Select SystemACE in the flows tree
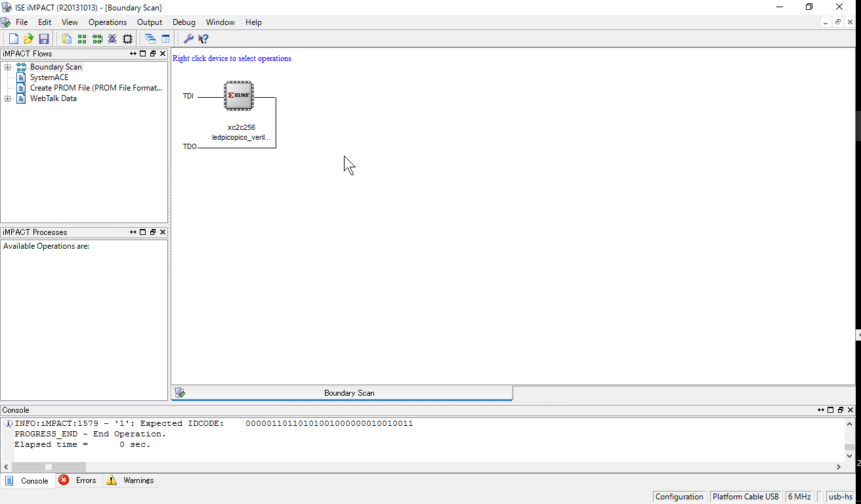 coord(49,77)
